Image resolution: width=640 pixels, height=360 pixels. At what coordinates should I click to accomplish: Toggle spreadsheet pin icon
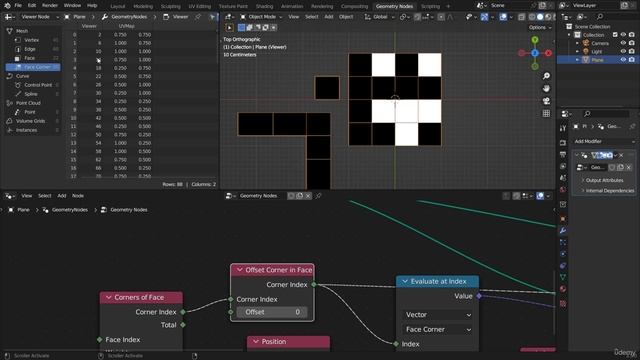tap(198, 17)
